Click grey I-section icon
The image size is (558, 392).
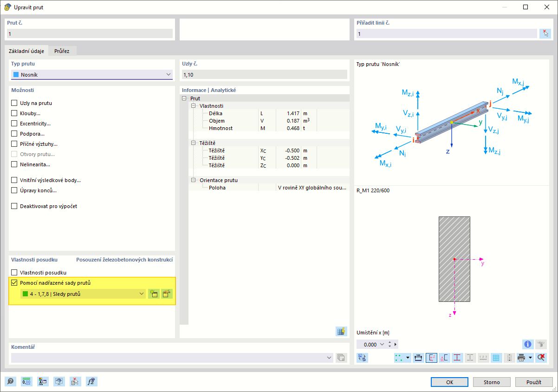[x=470, y=358]
